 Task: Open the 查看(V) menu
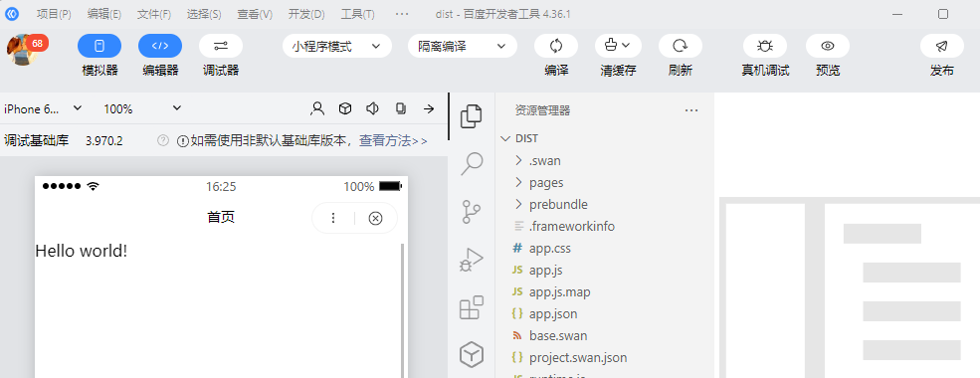tap(255, 14)
